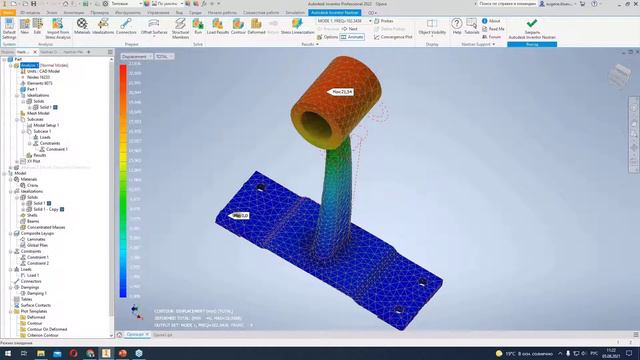Open Displacement result type dropdown
This screenshot has height=360, width=640.
click(136, 56)
